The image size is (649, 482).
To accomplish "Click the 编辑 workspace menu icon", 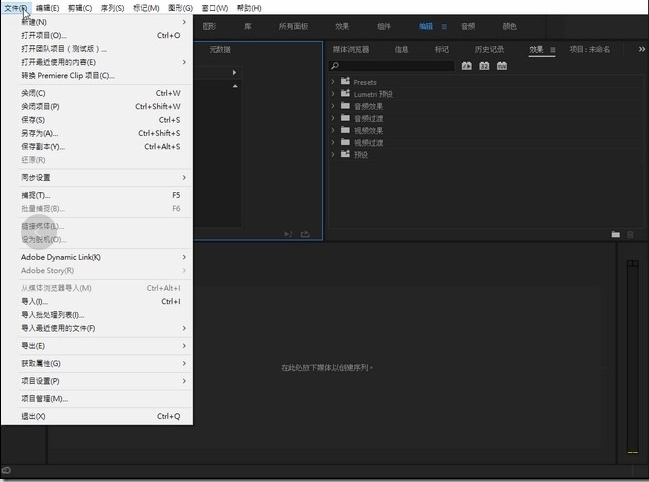I will tap(444, 27).
